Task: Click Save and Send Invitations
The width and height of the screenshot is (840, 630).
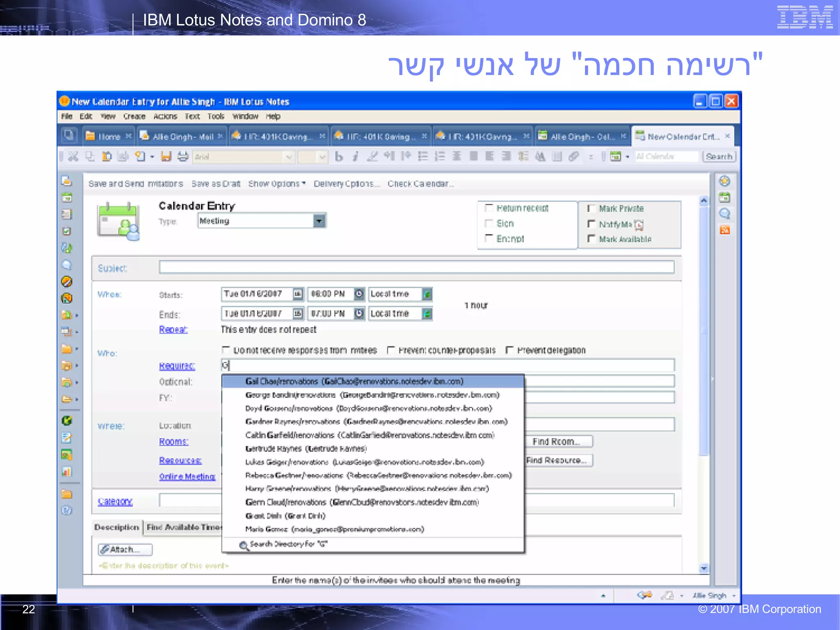Action: click(136, 184)
